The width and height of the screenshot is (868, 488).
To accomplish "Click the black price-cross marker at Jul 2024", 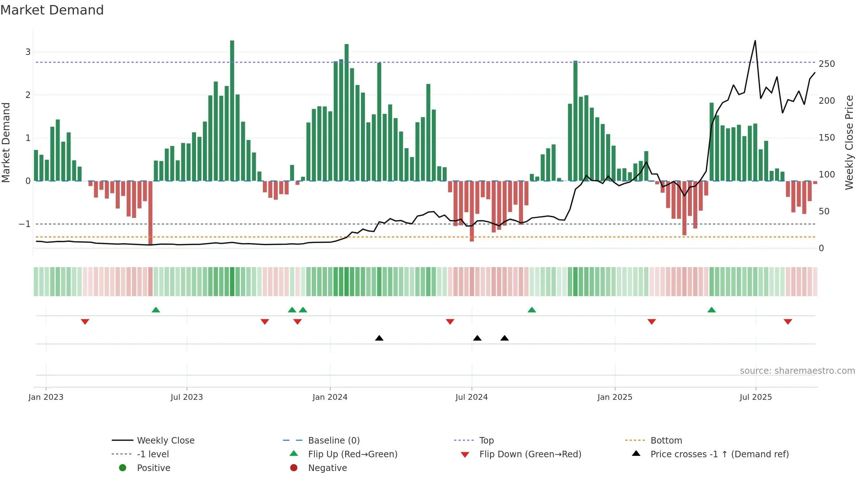I will (477, 338).
